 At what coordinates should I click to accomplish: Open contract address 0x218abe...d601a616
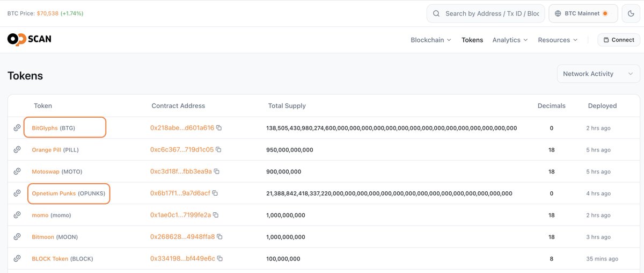pyautogui.click(x=182, y=128)
